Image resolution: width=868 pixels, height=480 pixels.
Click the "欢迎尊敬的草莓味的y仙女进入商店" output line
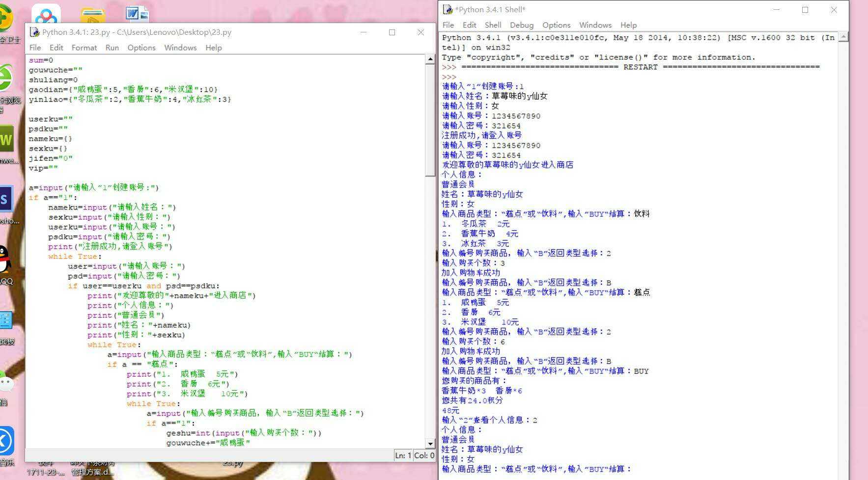coord(507,165)
